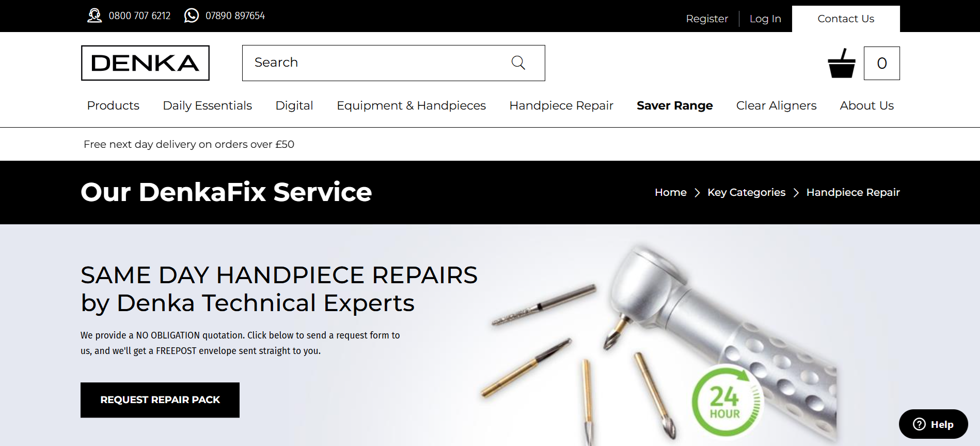Click the 24 hour green badge
The image size is (980, 446).
pyautogui.click(x=726, y=400)
